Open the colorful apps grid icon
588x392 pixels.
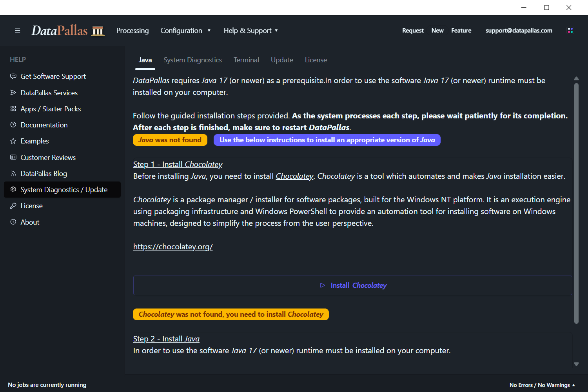point(570,31)
